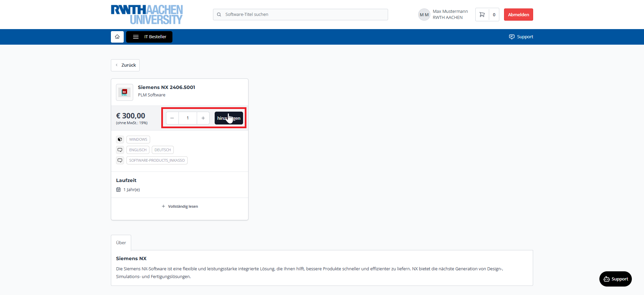Image resolution: width=644 pixels, height=295 pixels.
Task: Click the calendar icon under Laufzeit
Action: pos(118,190)
